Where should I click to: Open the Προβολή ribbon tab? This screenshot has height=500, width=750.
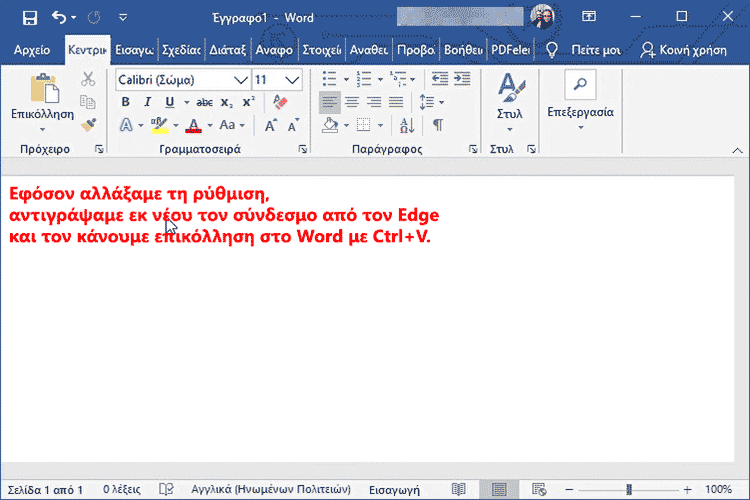tap(416, 50)
